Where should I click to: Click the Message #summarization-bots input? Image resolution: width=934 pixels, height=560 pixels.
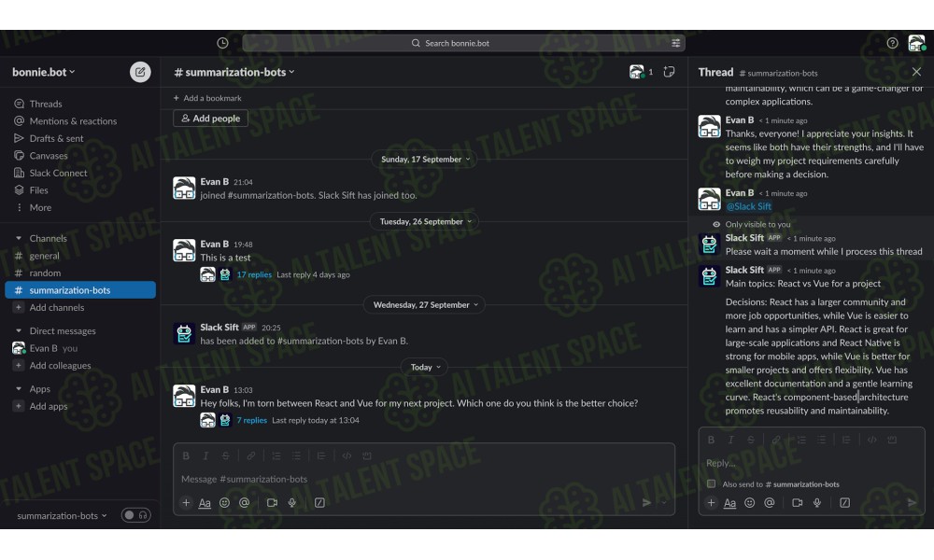[x=424, y=479]
